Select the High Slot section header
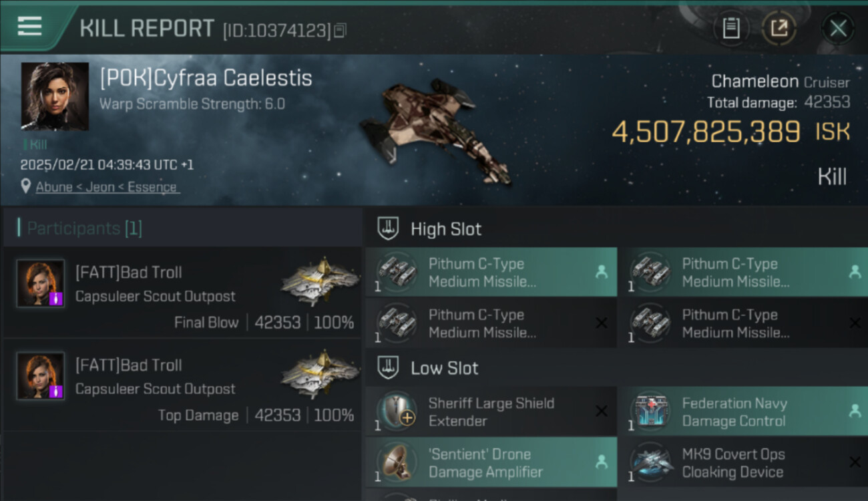 pyautogui.click(x=445, y=229)
